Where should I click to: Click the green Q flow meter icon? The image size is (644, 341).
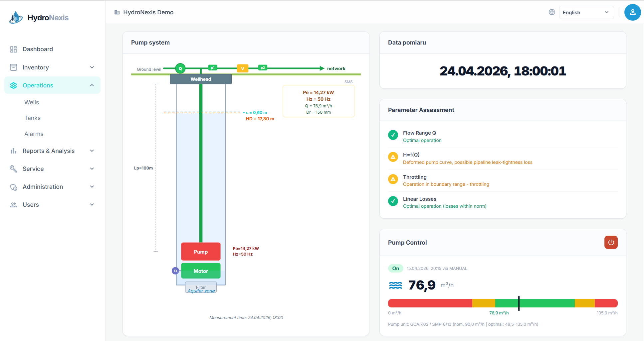click(180, 68)
